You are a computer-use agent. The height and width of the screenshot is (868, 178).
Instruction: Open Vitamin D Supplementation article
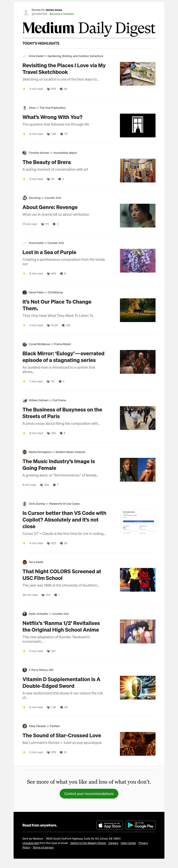point(61,683)
